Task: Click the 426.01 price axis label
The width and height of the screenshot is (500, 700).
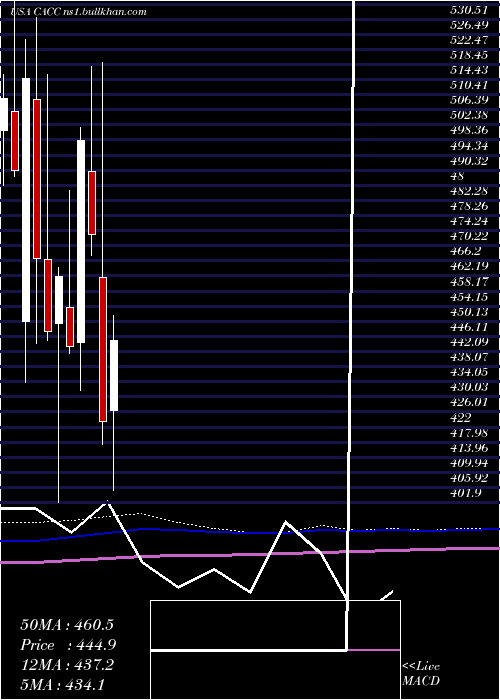Action: click(469, 403)
